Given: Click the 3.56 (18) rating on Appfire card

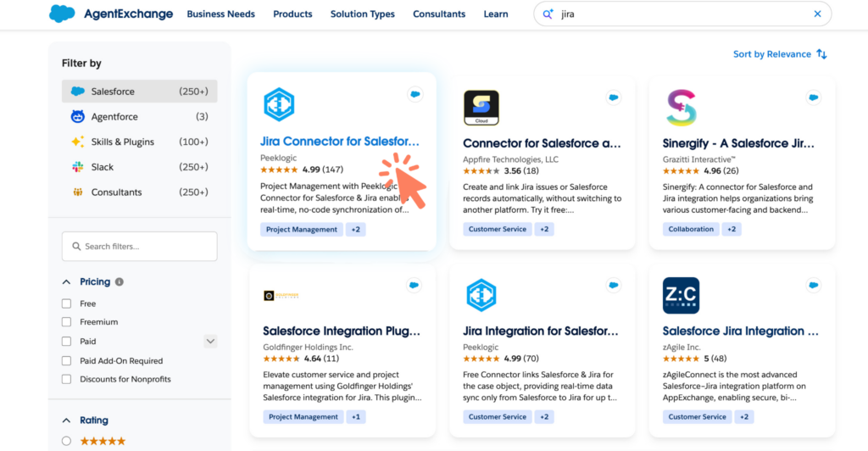Looking at the screenshot, I should click(x=501, y=171).
